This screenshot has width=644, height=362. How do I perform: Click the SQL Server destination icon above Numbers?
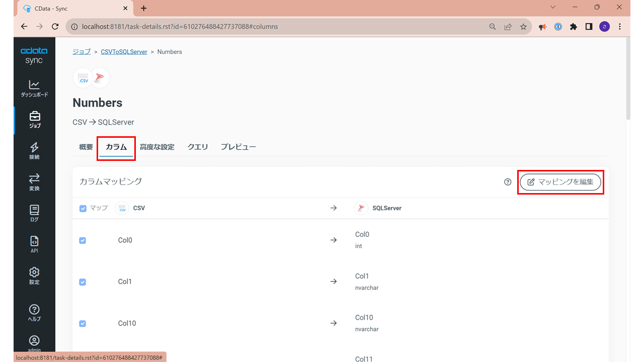click(100, 78)
